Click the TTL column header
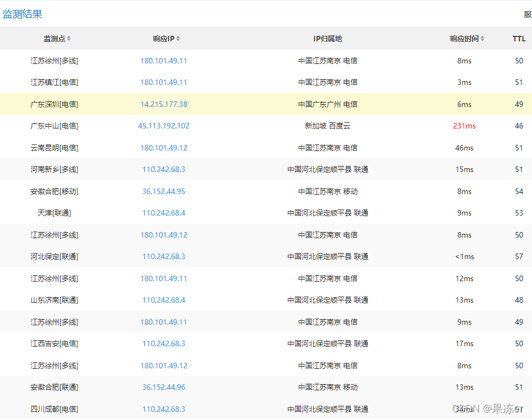This screenshot has width=532, height=419. coord(519,39)
